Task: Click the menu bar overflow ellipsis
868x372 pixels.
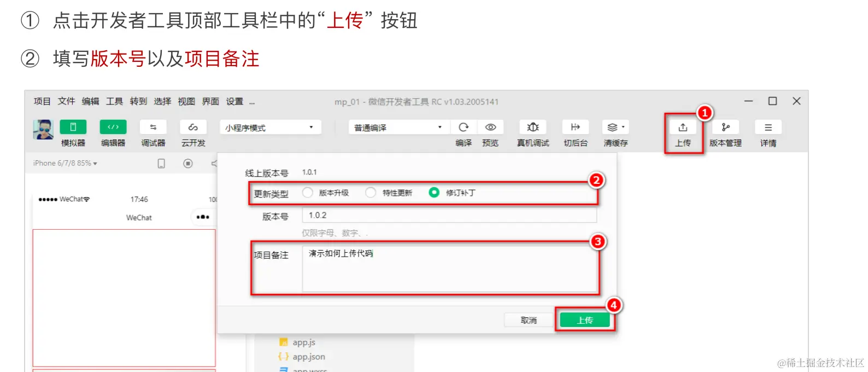Action: pyautogui.click(x=252, y=102)
